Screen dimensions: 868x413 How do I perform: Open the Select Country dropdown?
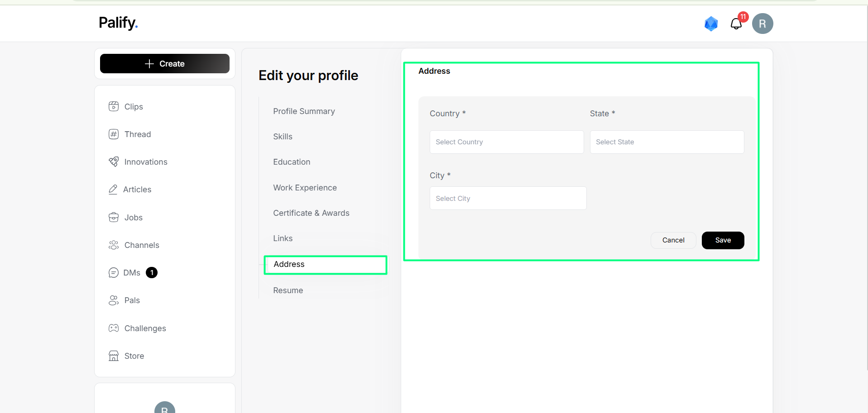coord(507,142)
